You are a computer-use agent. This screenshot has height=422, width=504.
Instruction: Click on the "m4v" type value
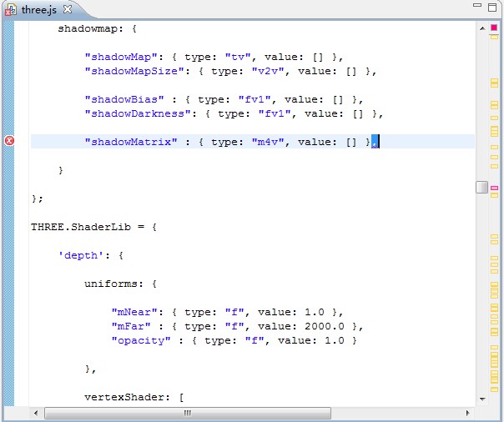tap(268, 142)
